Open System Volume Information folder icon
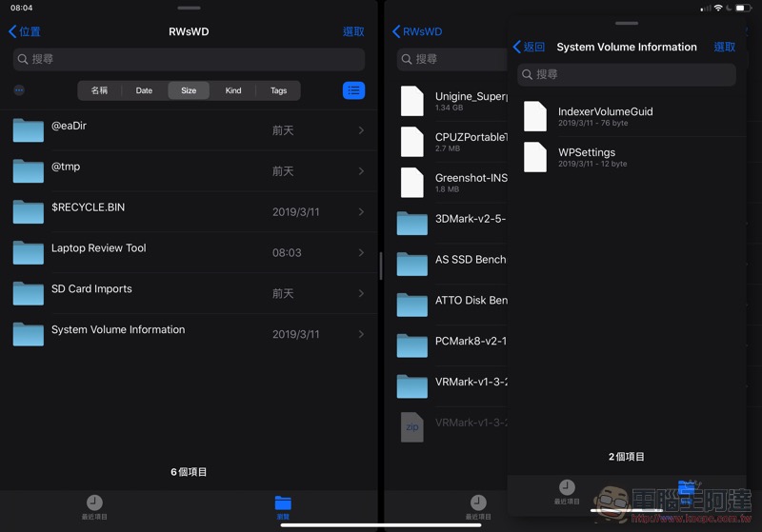The image size is (762, 532). 29,334
